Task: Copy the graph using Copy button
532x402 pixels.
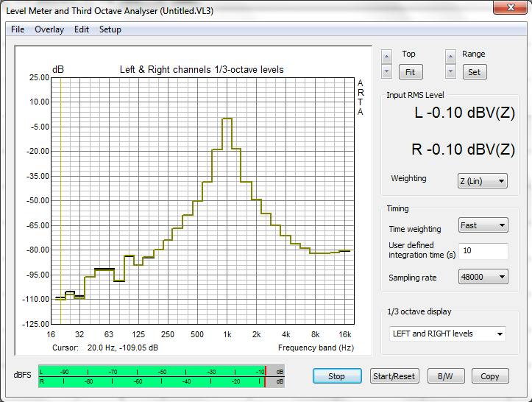Action: [489, 376]
